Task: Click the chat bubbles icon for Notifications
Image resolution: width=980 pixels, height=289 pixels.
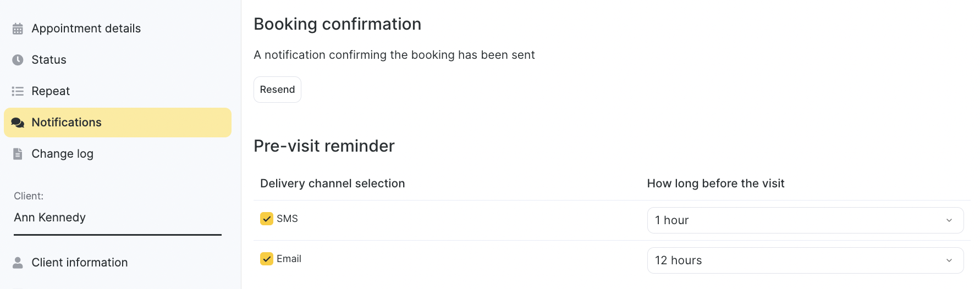Action: coord(18,123)
